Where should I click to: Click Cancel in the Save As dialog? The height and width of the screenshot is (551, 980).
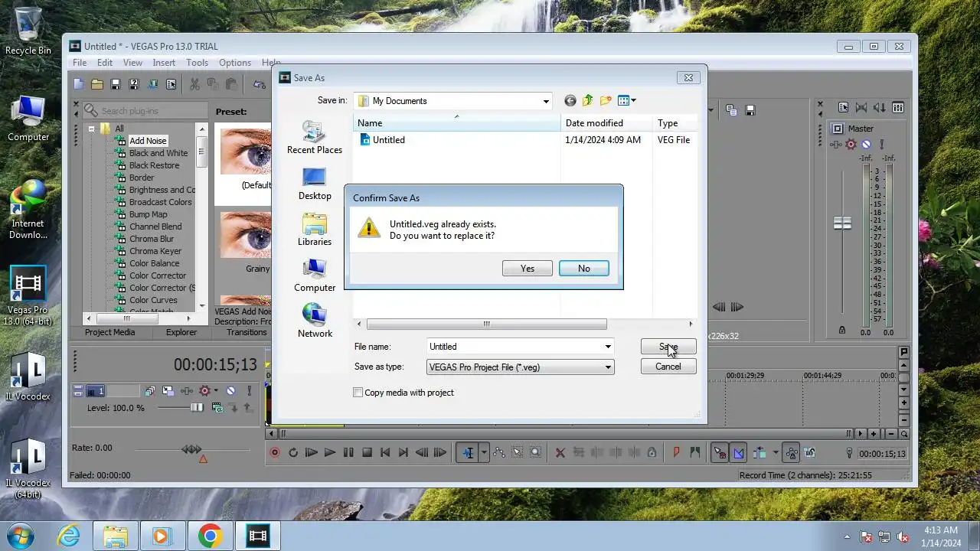point(668,367)
